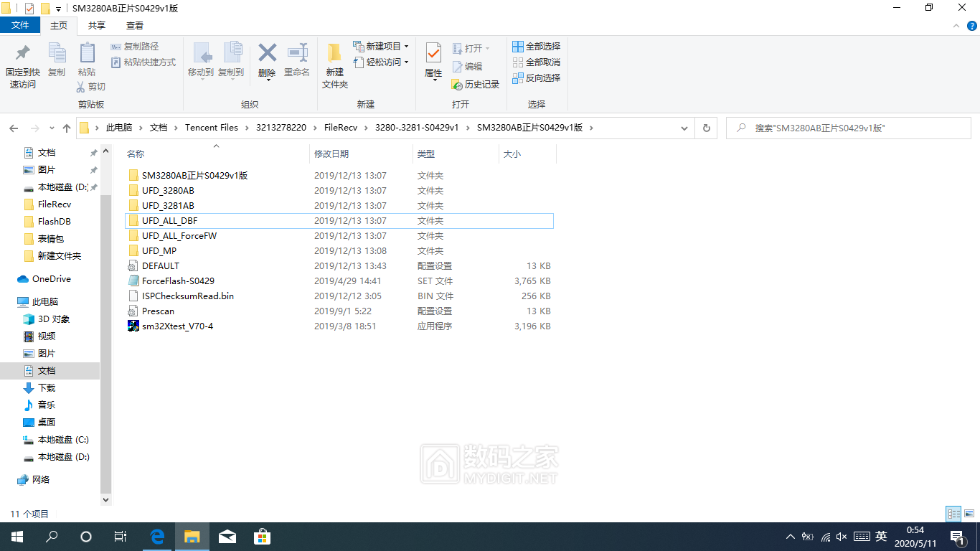The width and height of the screenshot is (980, 551).
Task: Click the Paste ribbon icon
Action: click(x=87, y=60)
